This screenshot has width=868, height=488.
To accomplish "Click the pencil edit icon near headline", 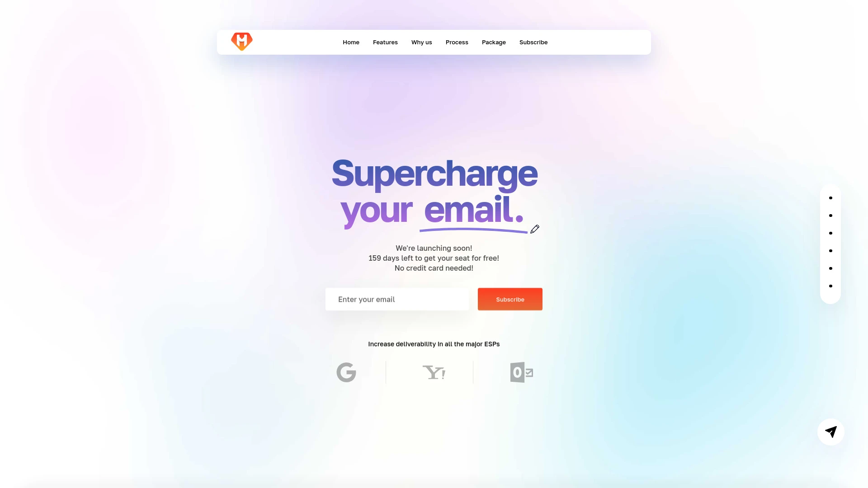I will [534, 229].
